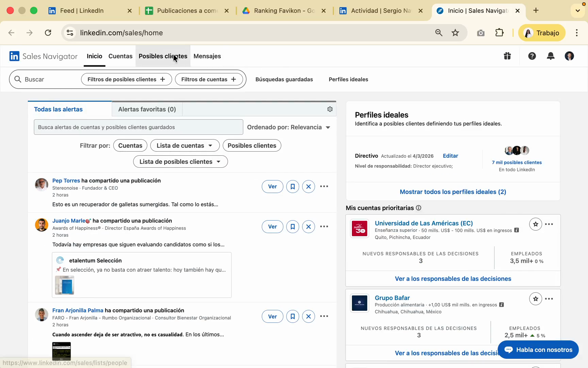Bookmark the Juanjo Marle alert
Viewport: 588px width, 368px height.
[x=293, y=227]
